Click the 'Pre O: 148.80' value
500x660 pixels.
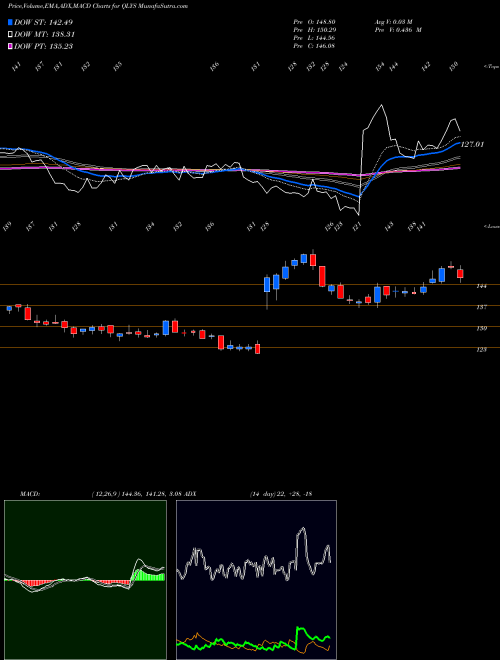[x=314, y=22]
